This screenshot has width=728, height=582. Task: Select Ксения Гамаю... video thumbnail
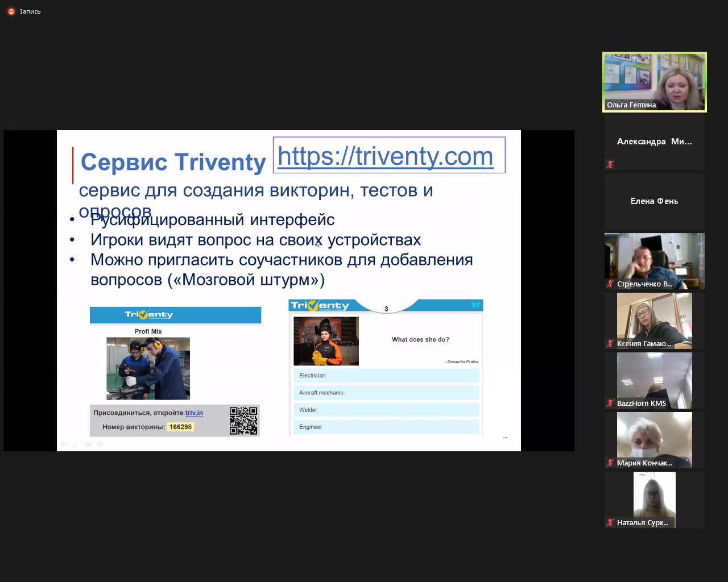[x=655, y=321]
